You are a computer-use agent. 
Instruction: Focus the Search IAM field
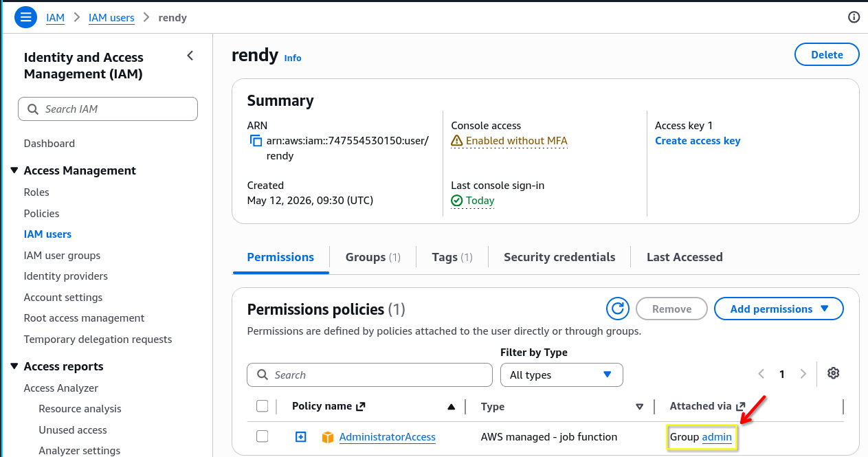click(108, 109)
